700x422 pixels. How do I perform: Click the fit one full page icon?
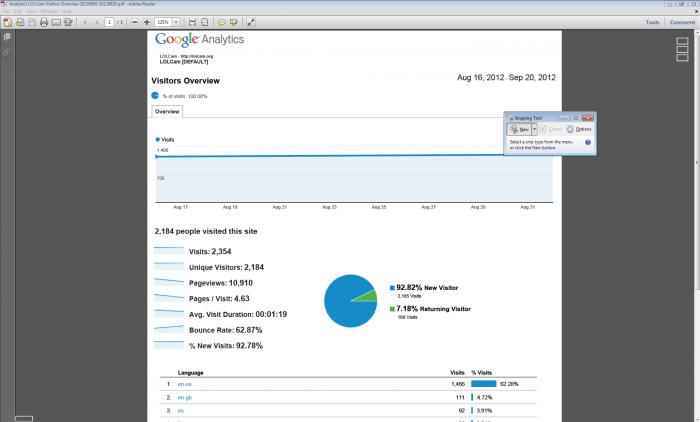(x=204, y=22)
